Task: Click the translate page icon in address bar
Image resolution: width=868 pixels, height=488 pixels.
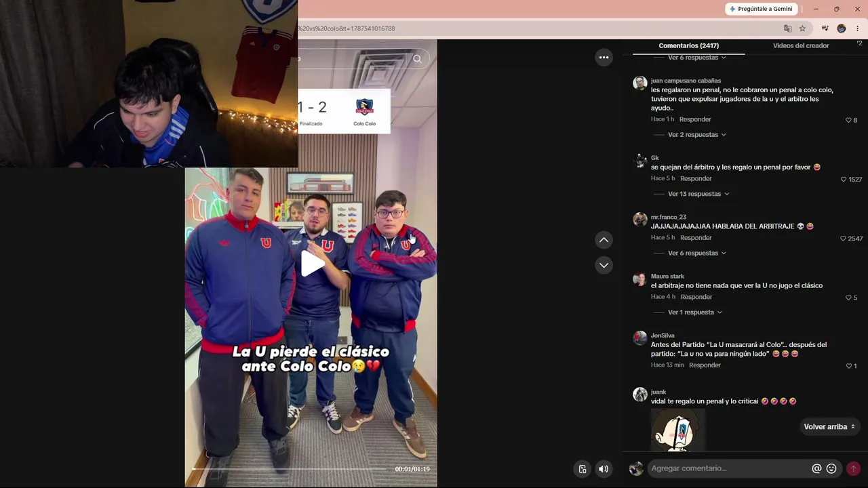Action: 787,28
